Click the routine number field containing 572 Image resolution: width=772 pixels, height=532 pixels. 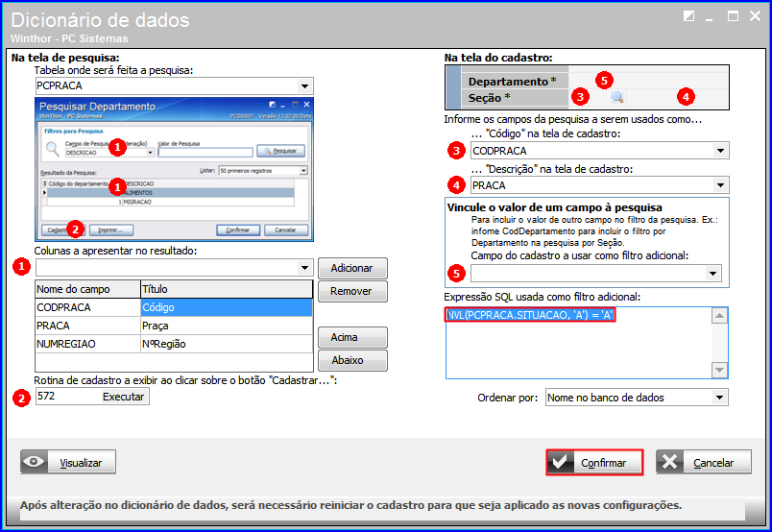[x=68, y=396]
